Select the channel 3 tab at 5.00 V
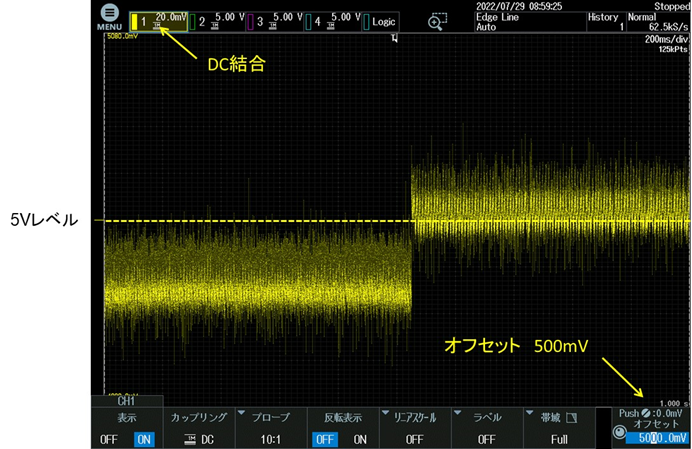Image resolution: width=692 pixels, height=449 pixels. (x=275, y=22)
